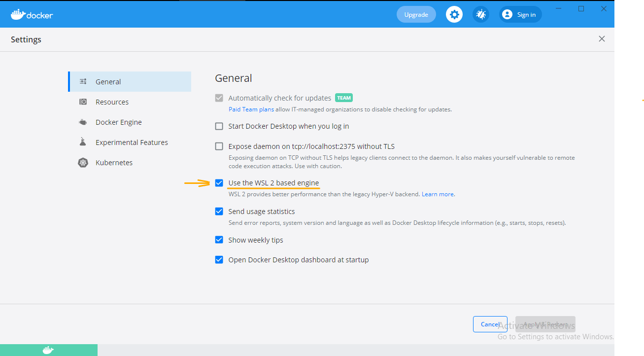
Task: Click the TEAM badge next to updates
Action: [x=344, y=98]
